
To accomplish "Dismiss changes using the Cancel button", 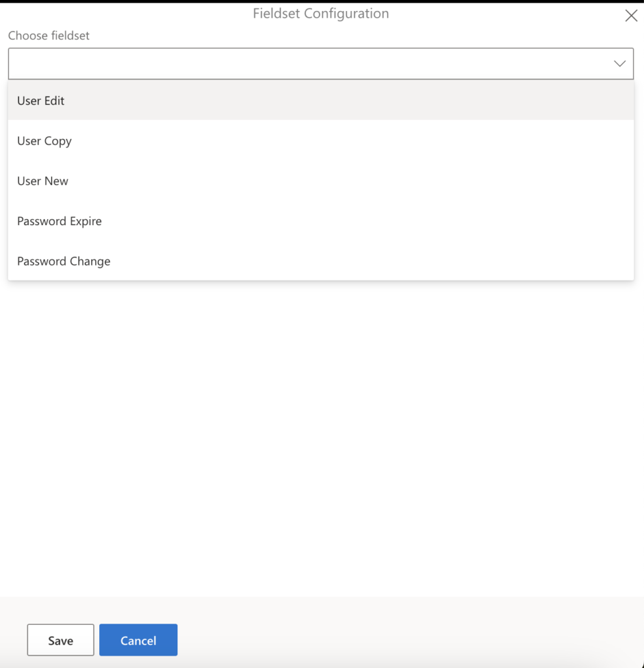I will [x=138, y=640].
